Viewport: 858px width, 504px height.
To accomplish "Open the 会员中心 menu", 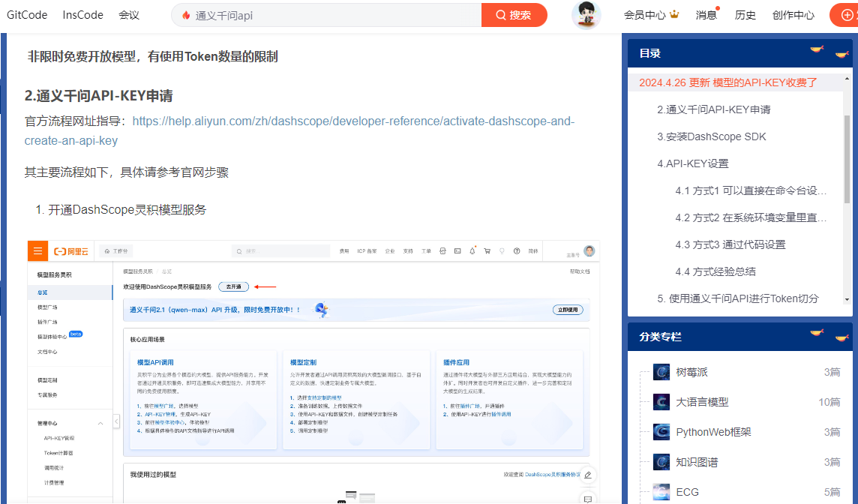I will tap(651, 15).
